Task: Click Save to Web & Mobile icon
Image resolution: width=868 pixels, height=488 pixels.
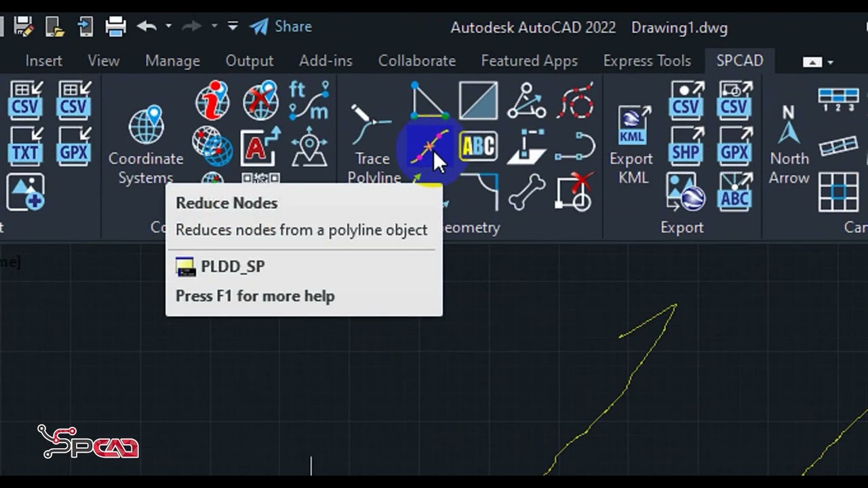Action: 85,26
